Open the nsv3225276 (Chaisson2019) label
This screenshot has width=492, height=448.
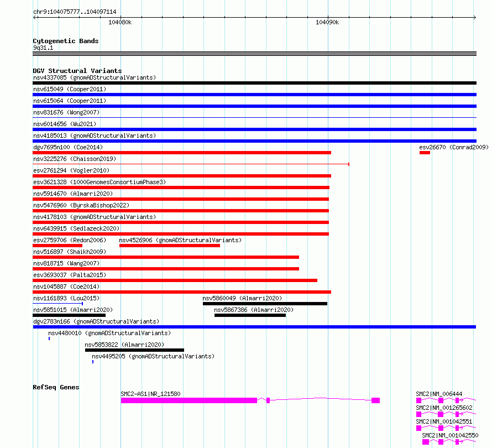pos(75,159)
